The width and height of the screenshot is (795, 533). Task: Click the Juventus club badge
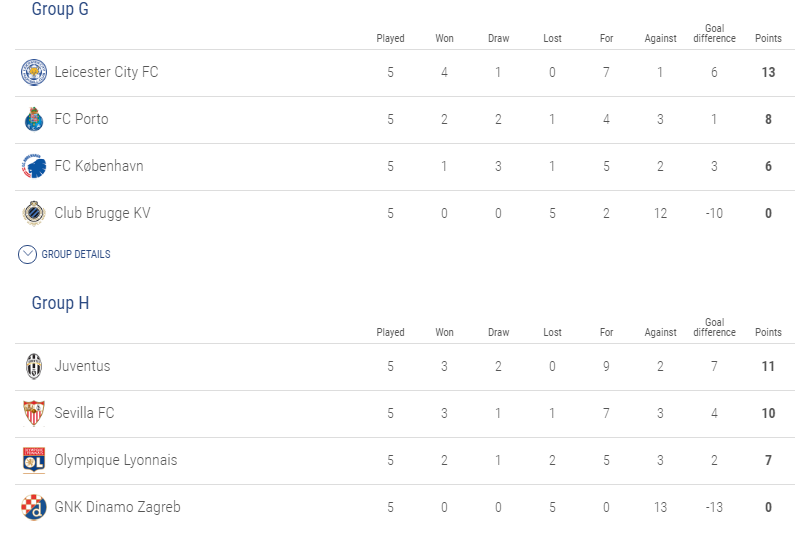[34, 366]
